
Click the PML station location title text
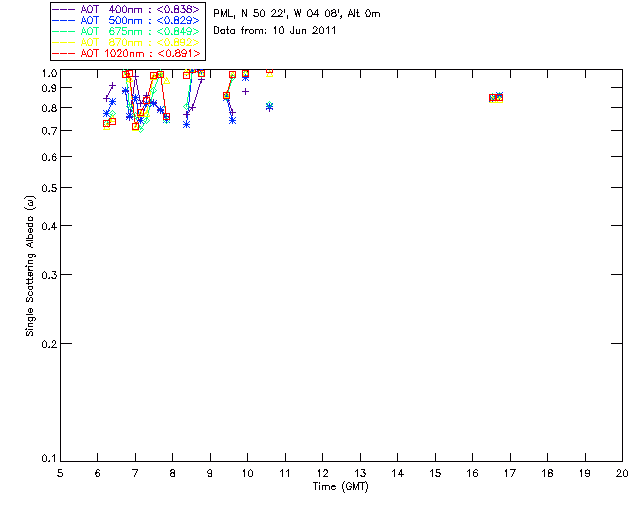[296, 14]
